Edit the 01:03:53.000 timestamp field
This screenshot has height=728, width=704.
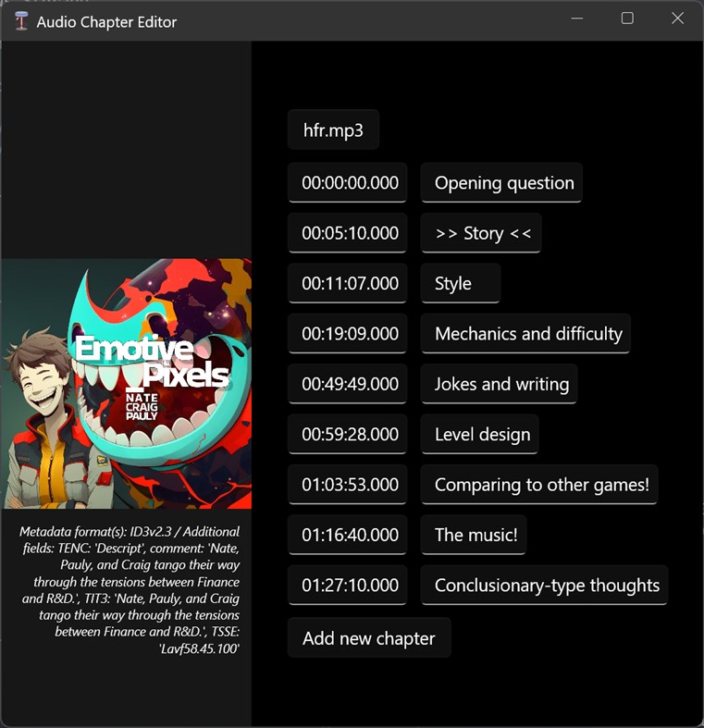(347, 484)
